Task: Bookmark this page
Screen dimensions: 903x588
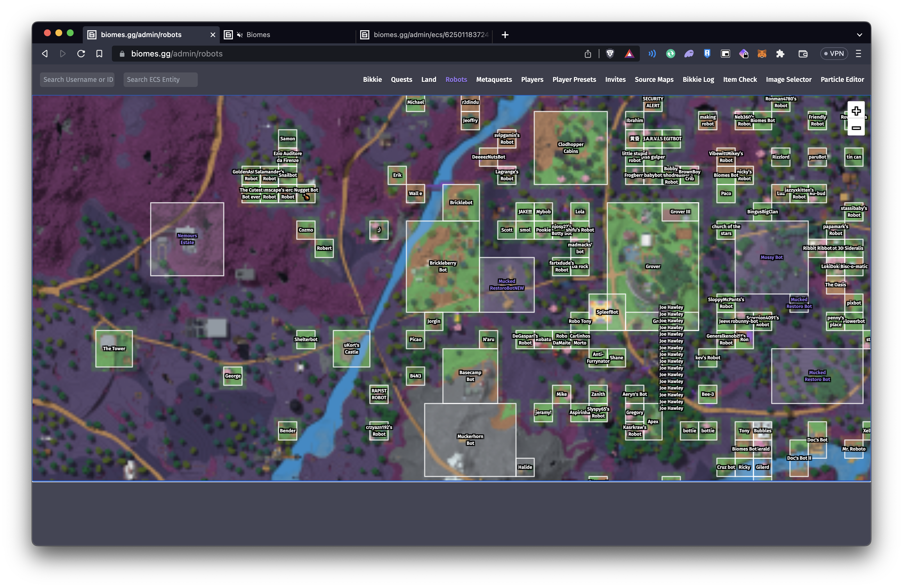Action: [x=99, y=54]
